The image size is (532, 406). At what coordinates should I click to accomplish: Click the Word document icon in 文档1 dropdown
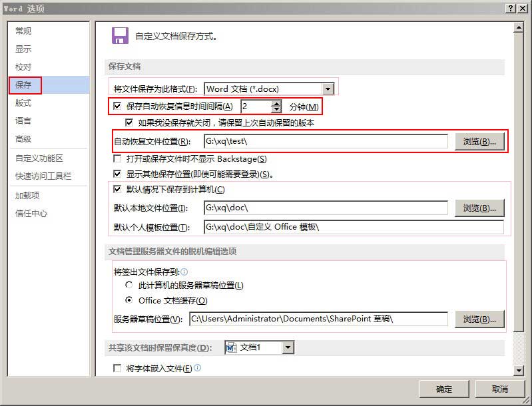(232, 347)
